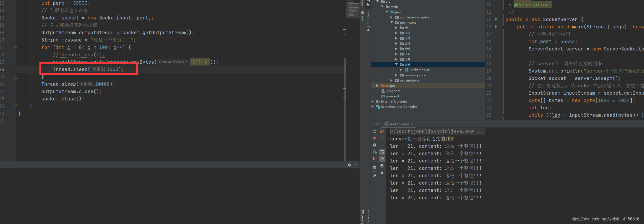The height and width of the screenshot is (224, 644).
Task: Toggle fold at the while loop line 25
Action: (503, 115)
